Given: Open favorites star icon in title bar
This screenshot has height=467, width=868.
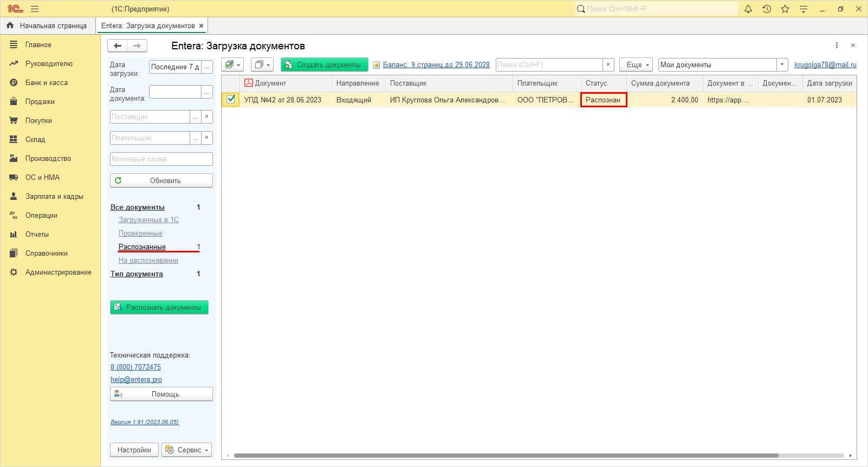Looking at the screenshot, I should (x=785, y=9).
